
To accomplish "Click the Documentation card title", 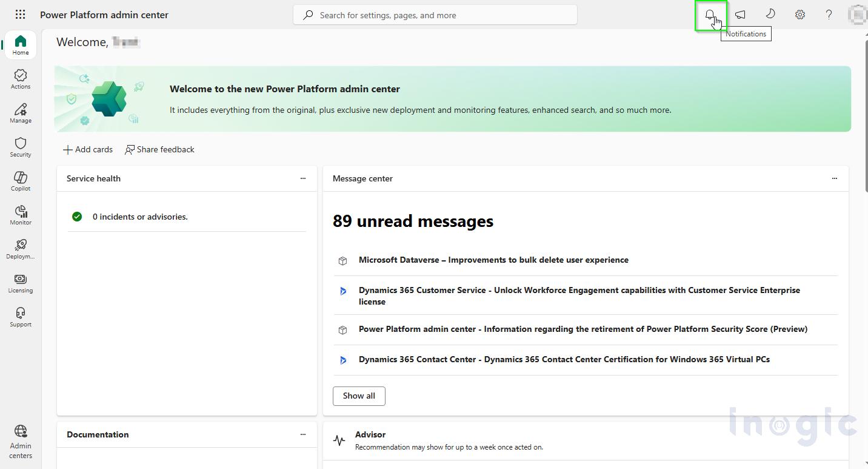I will [98, 434].
